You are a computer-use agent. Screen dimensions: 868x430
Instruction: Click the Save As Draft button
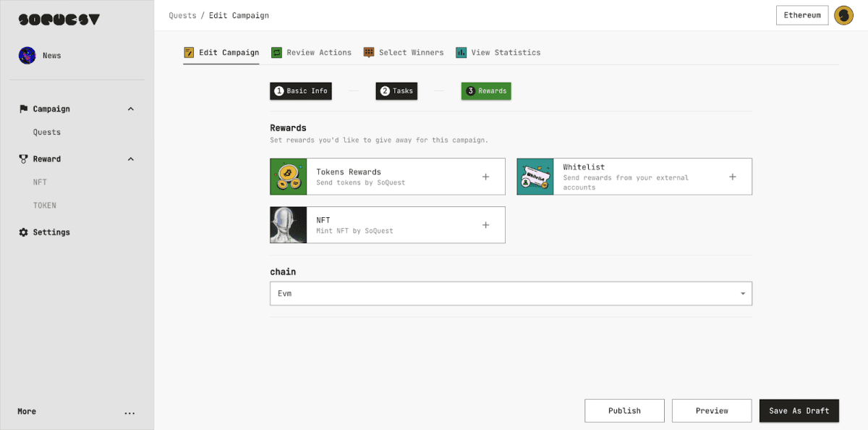(x=799, y=410)
